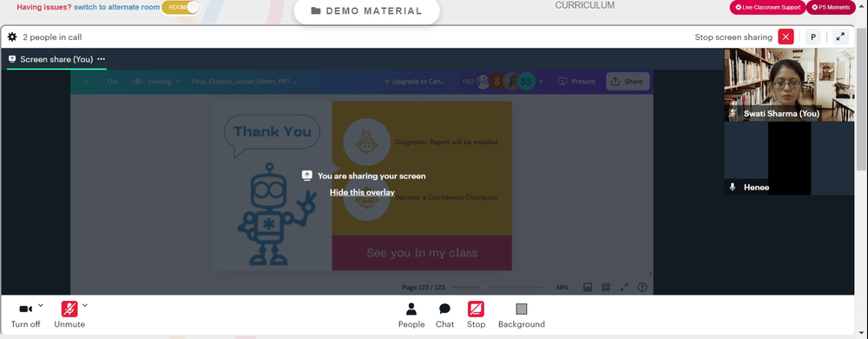The width and height of the screenshot is (868, 339).
Task: Toggle the alternate ROOM switch
Action: point(181,7)
